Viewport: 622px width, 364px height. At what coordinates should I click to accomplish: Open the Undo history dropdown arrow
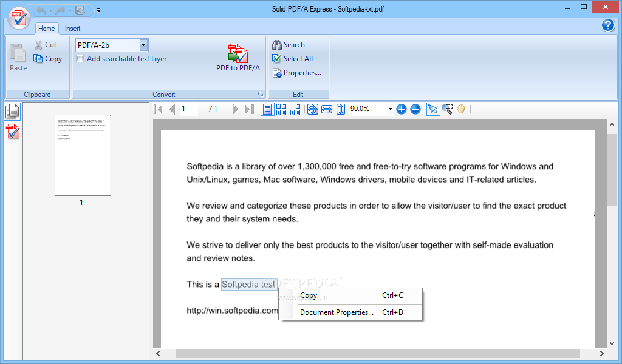(x=51, y=11)
